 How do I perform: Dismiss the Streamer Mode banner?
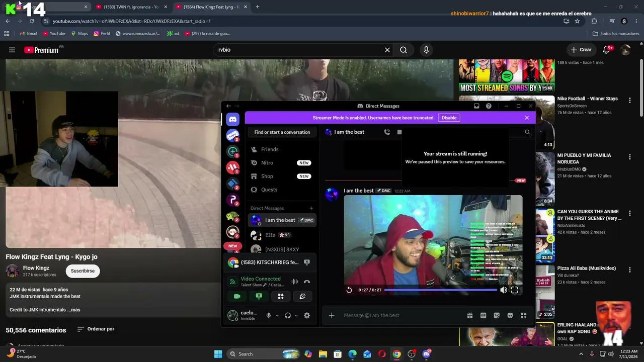coord(527,118)
